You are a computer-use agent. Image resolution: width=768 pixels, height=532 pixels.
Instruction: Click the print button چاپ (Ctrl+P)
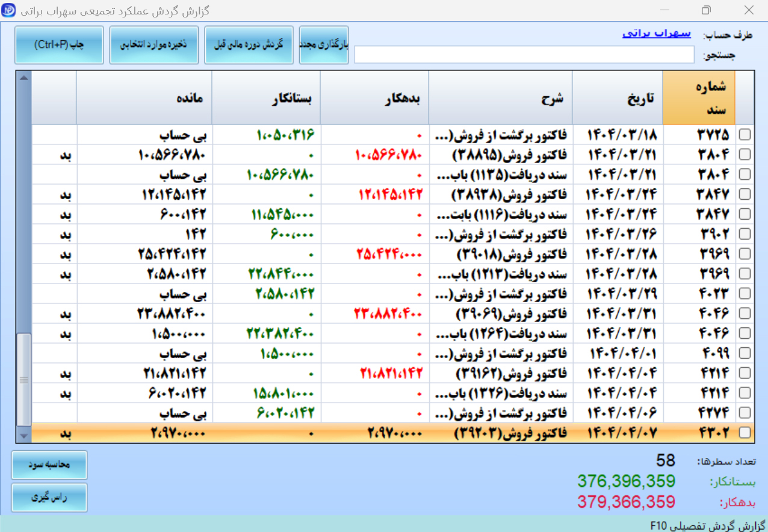60,45
